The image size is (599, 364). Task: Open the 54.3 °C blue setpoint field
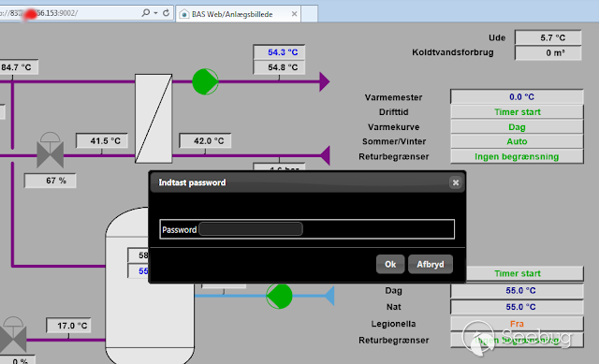tap(279, 52)
